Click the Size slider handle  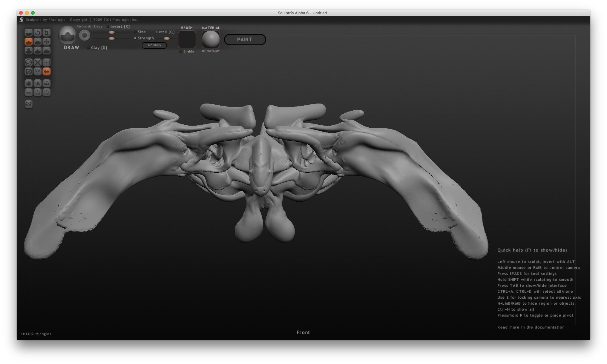coord(111,32)
